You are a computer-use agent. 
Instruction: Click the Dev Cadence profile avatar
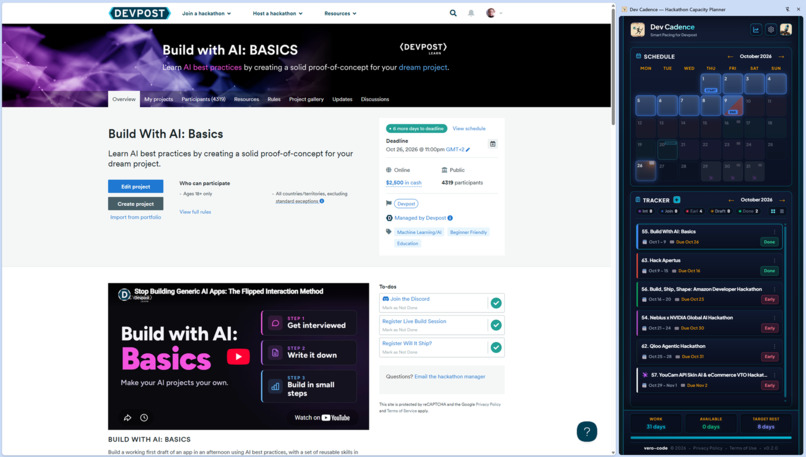[x=785, y=30]
